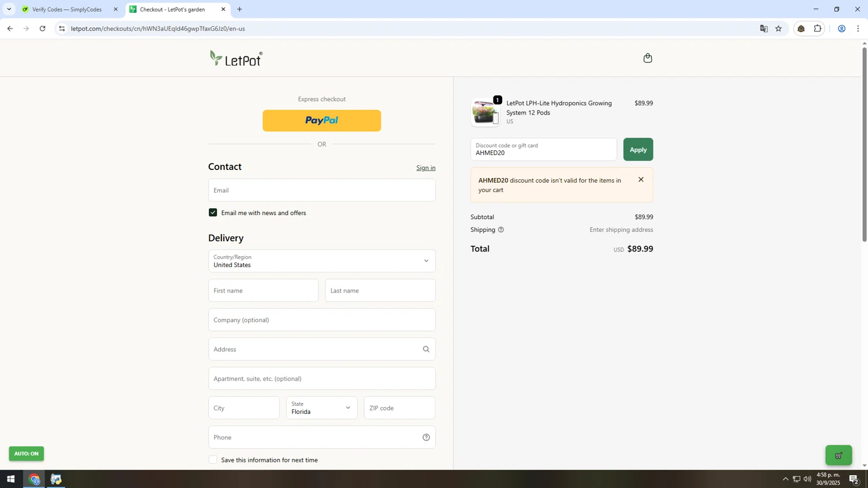Click the product name LetPot LPH-Lite Hydroponics
The image size is (868, 488).
(x=559, y=108)
